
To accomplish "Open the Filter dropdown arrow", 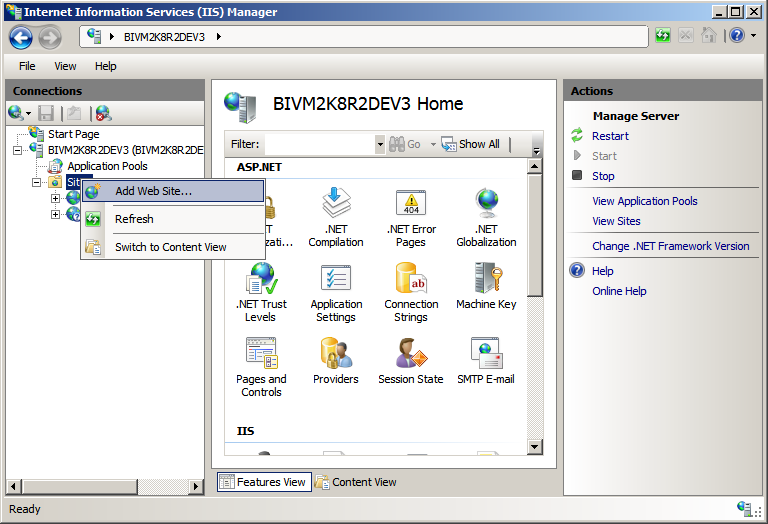I will click(380, 144).
